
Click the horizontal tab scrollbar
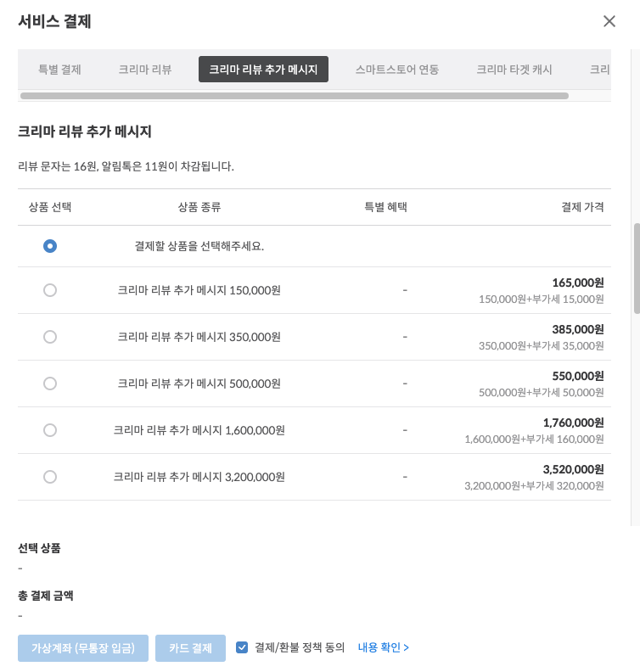(x=294, y=96)
